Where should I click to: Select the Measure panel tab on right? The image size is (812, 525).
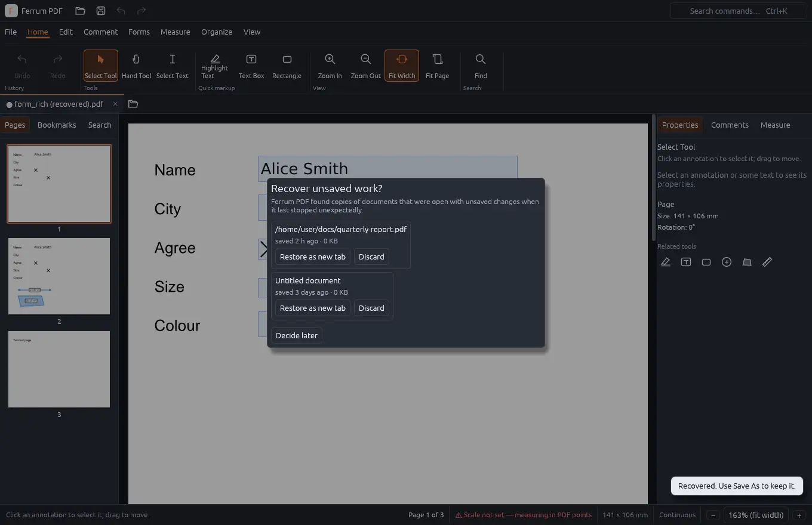(x=776, y=125)
